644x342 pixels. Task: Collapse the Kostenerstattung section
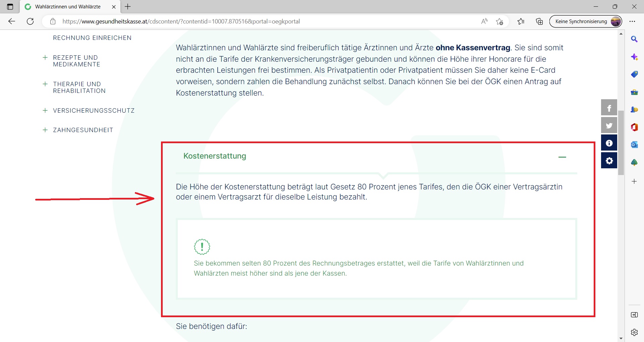pos(562,157)
